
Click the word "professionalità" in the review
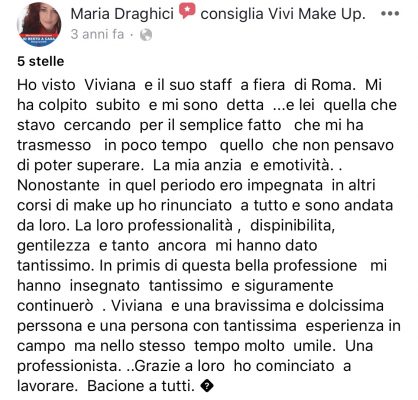point(180,226)
